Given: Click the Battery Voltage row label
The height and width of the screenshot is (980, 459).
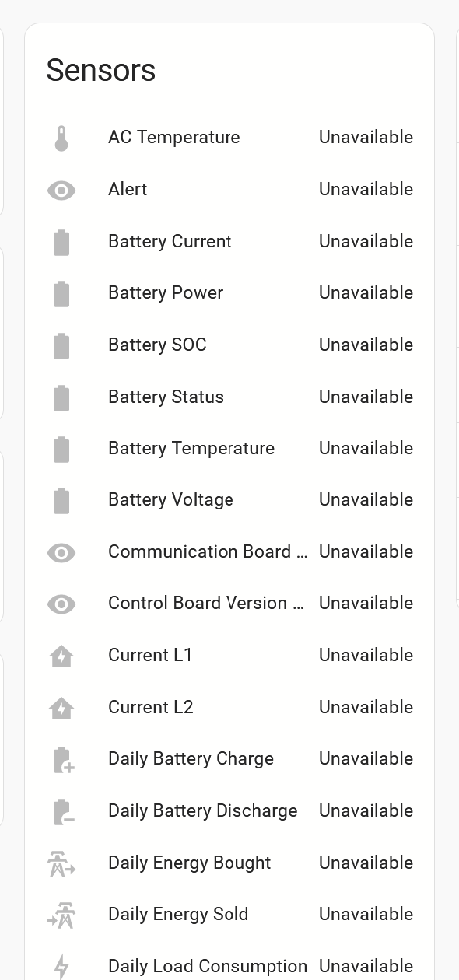Looking at the screenshot, I should (x=170, y=500).
